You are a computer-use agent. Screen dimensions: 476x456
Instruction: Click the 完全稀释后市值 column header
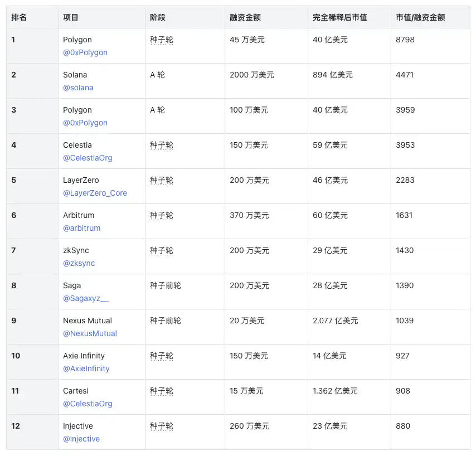[x=340, y=17]
